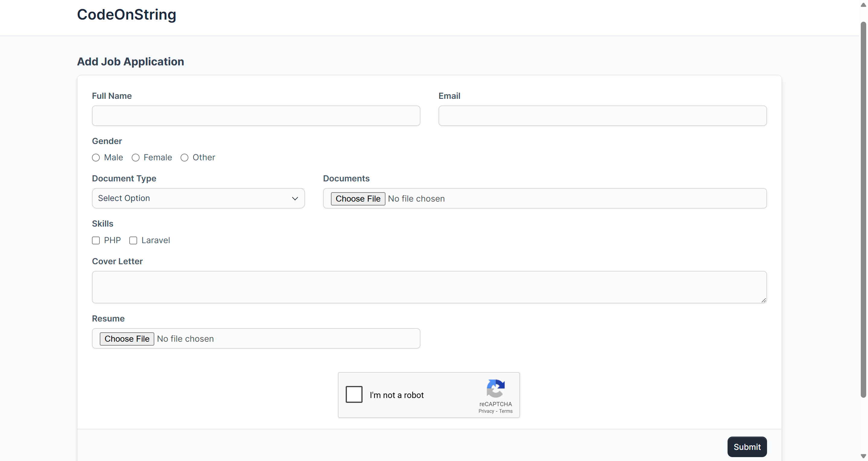Click the page scrollbar down arrow
Image resolution: width=868 pixels, height=461 pixels.
863,456
